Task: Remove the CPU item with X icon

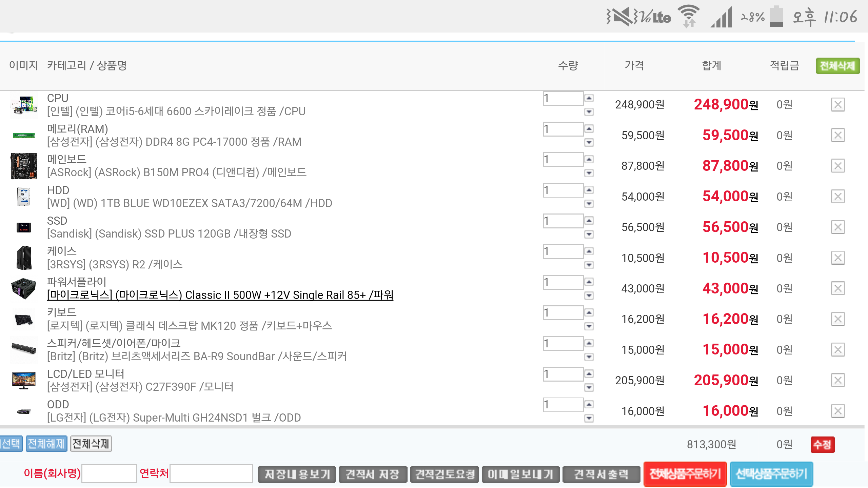Action: click(x=837, y=104)
